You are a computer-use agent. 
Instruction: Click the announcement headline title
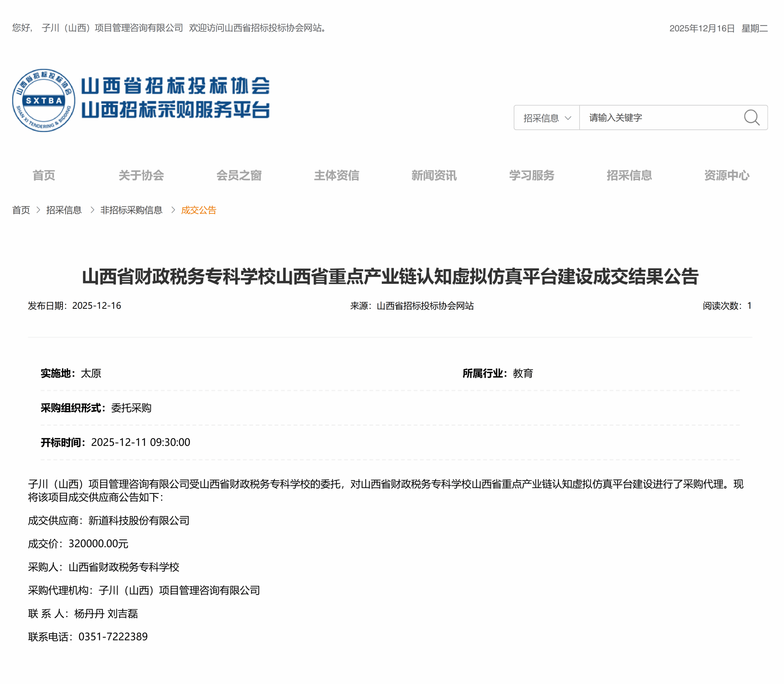[390, 277]
